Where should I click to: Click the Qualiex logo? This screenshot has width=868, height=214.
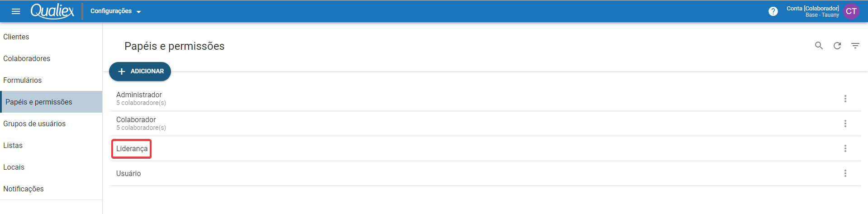click(52, 11)
